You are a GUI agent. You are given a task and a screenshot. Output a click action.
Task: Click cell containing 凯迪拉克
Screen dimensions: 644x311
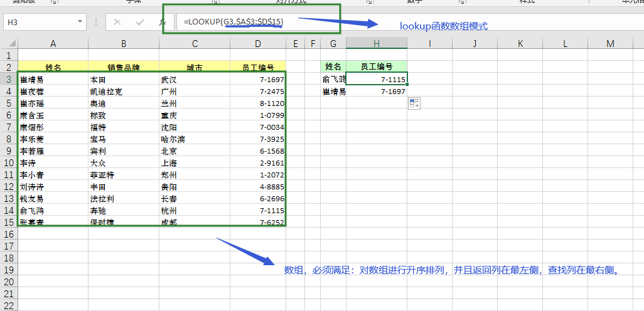pos(124,92)
